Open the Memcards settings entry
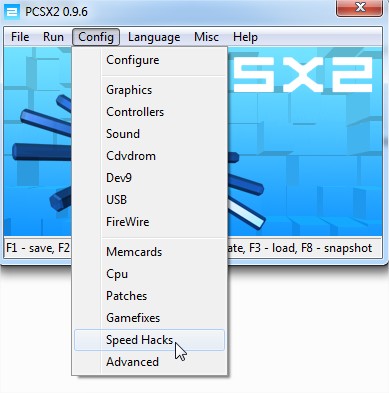This screenshot has width=389, height=393. pos(149,252)
